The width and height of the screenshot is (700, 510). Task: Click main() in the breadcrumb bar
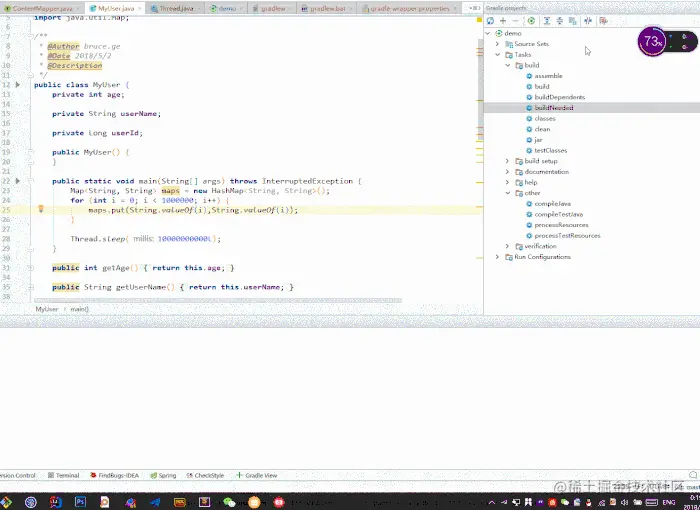coord(79,309)
